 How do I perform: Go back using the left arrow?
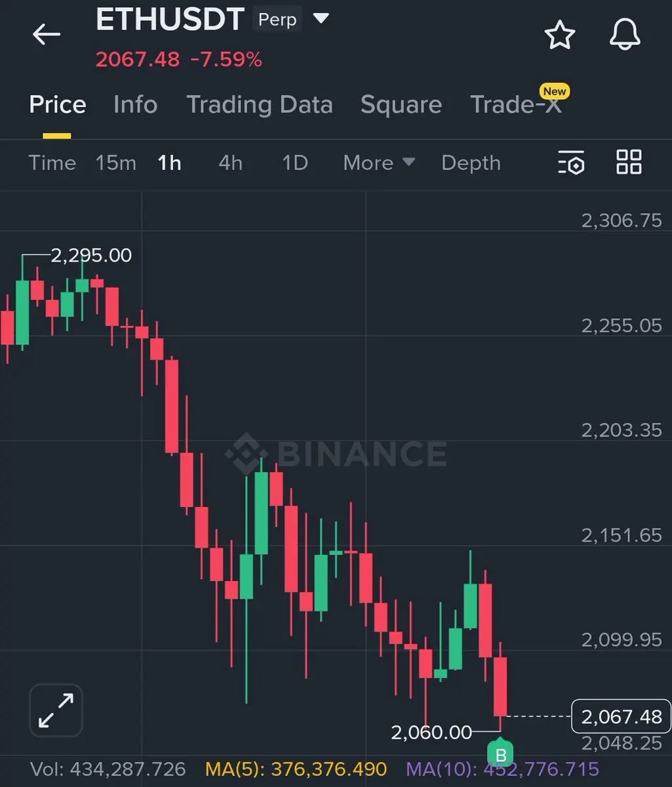click(x=46, y=34)
